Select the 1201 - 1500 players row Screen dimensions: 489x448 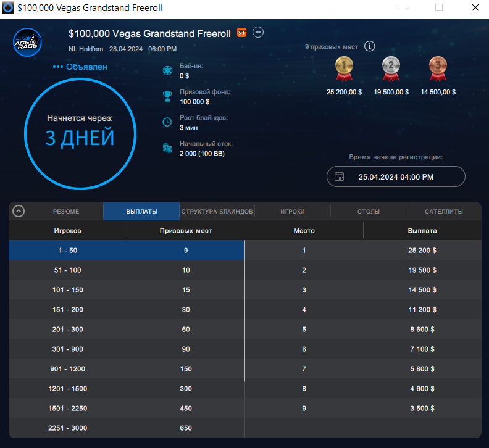tap(127, 389)
